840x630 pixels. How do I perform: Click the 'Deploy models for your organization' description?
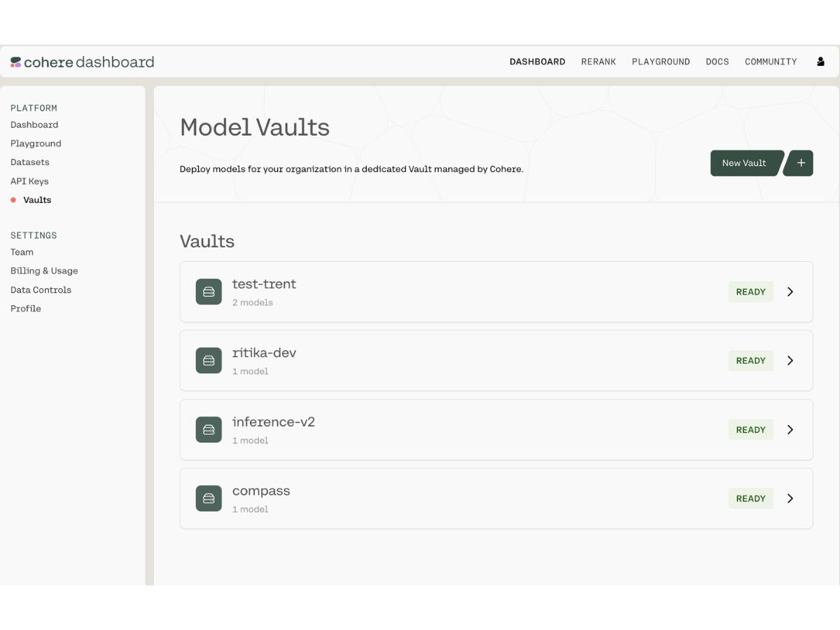click(351, 169)
